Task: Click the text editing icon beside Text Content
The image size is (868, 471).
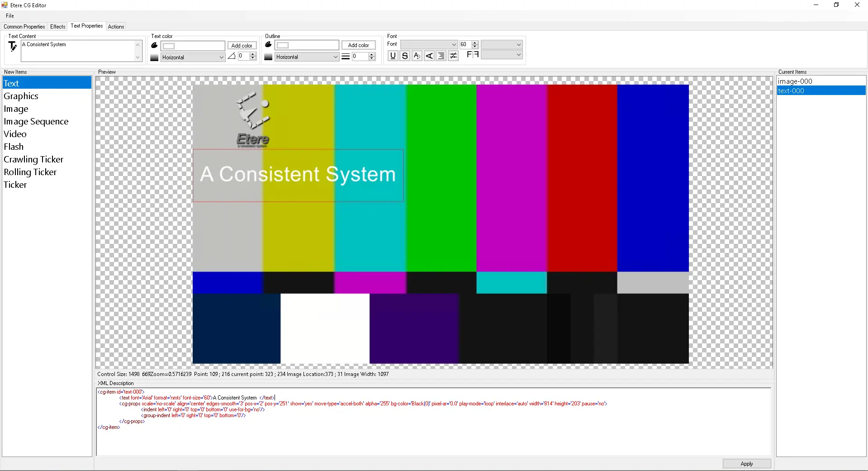Action: (13, 46)
